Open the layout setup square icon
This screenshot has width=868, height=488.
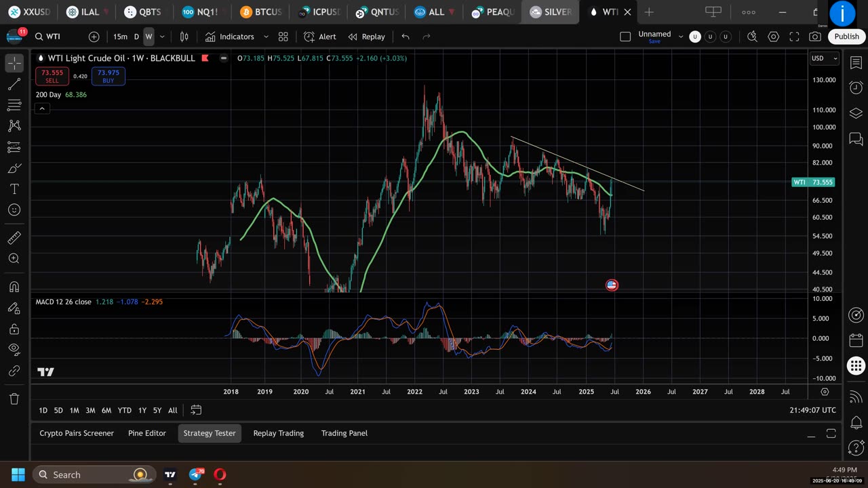click(625, 37)
